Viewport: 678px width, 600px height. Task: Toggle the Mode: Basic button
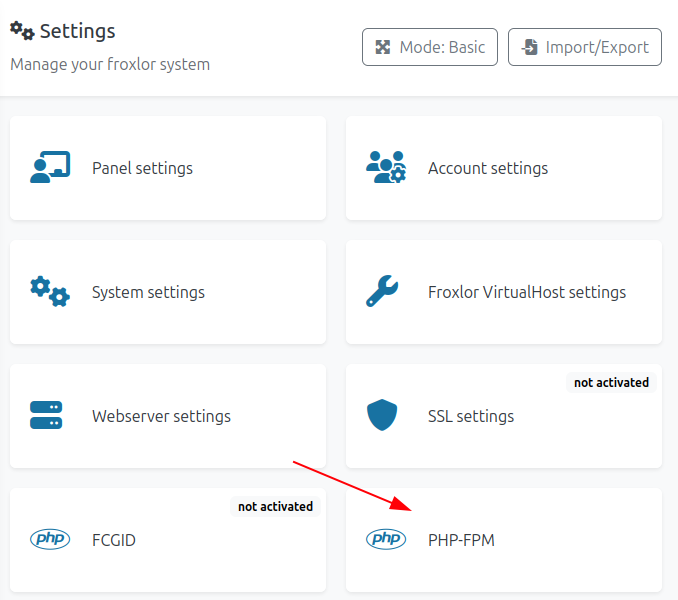[x=430, y=47]
